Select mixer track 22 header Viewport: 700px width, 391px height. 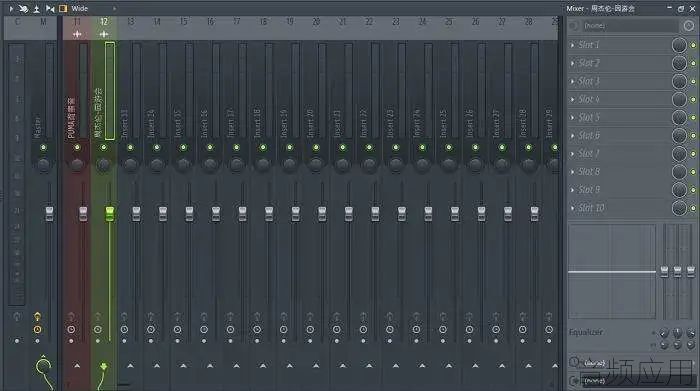(x=369, y=21)
